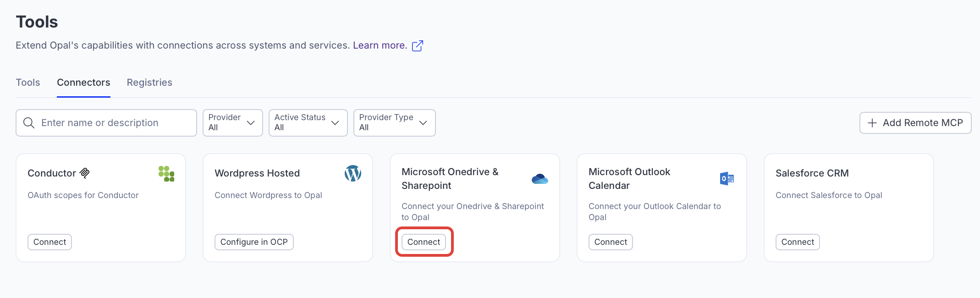Open the Provider filter dropdown

point(232,123)
